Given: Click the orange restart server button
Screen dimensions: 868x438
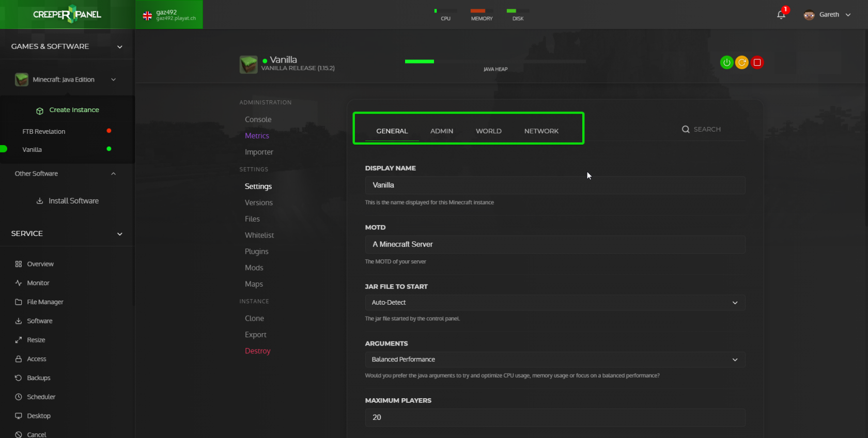Looking at the screenshot, I should tap(742, 62).
